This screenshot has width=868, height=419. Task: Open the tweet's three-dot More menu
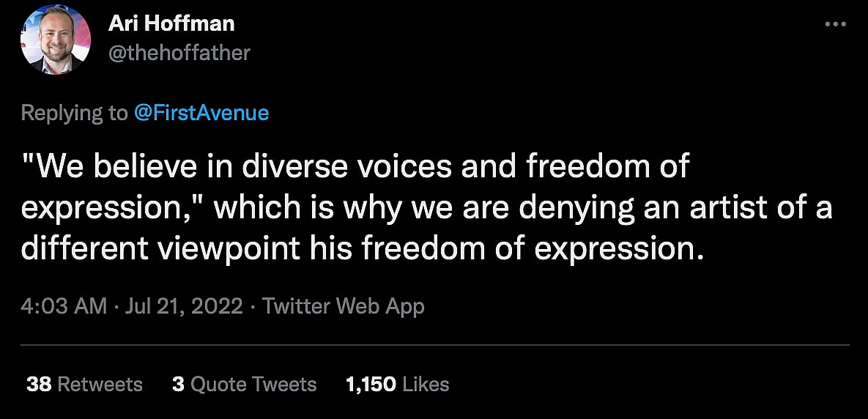point(835,24)
